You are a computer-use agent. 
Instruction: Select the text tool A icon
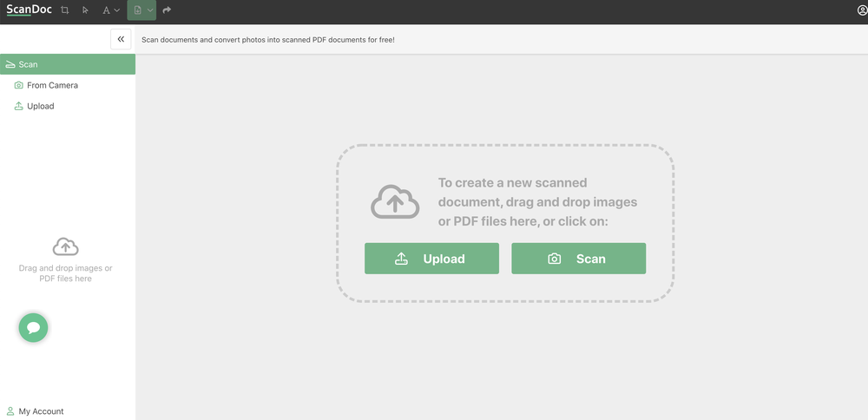pyautogui.click(x=106, y=10)
